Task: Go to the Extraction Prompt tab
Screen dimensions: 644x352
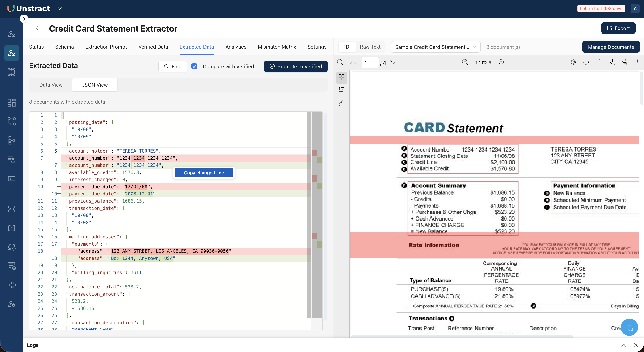Action: 106,47
